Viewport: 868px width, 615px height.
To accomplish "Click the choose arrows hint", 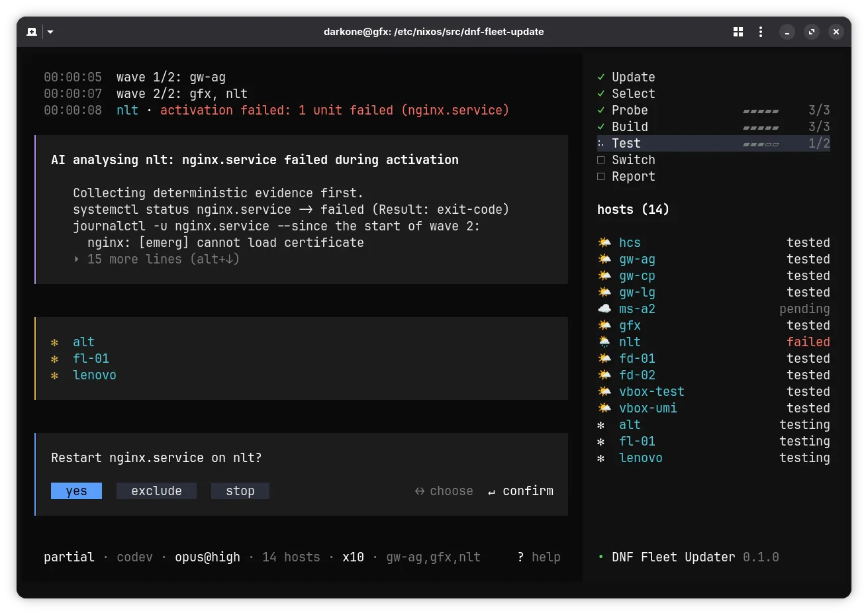I will pyautogui.click(x=444, y=491).
